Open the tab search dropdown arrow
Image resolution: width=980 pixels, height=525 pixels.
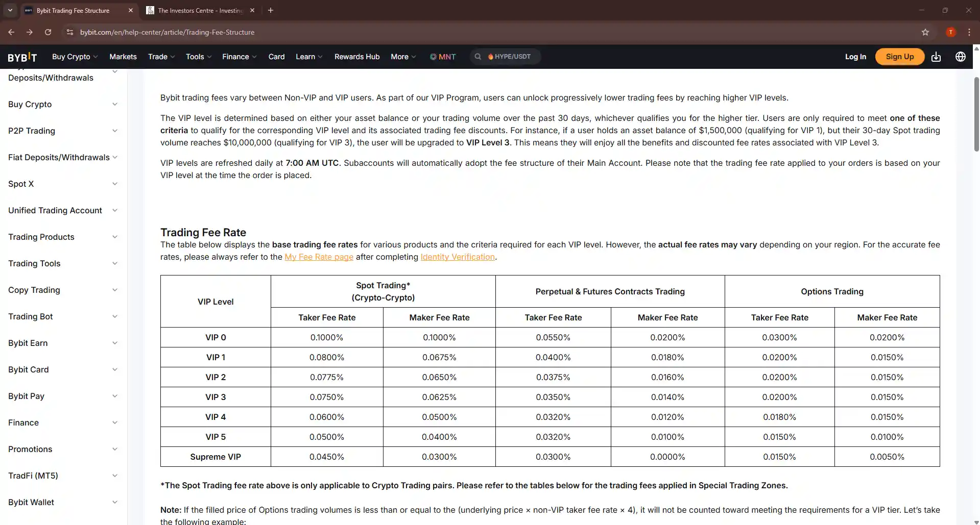(x=10, y=10)
